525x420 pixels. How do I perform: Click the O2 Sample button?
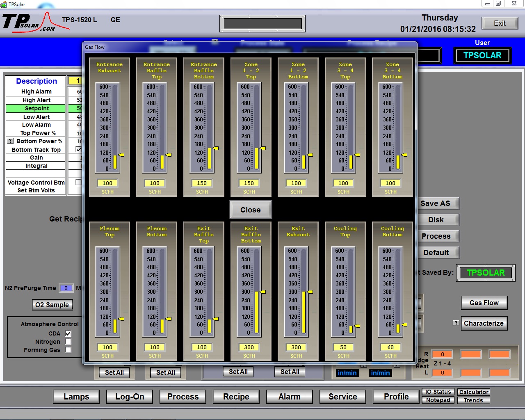tap(52, 305)
